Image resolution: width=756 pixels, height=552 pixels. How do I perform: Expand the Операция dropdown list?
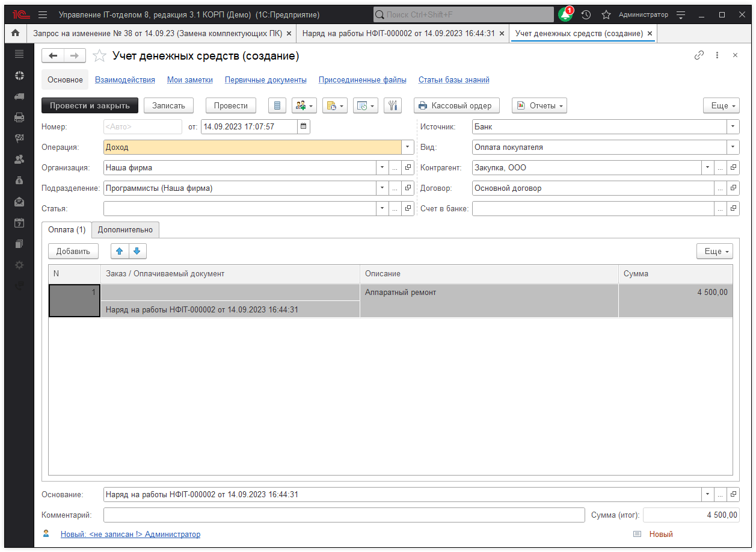408,147
